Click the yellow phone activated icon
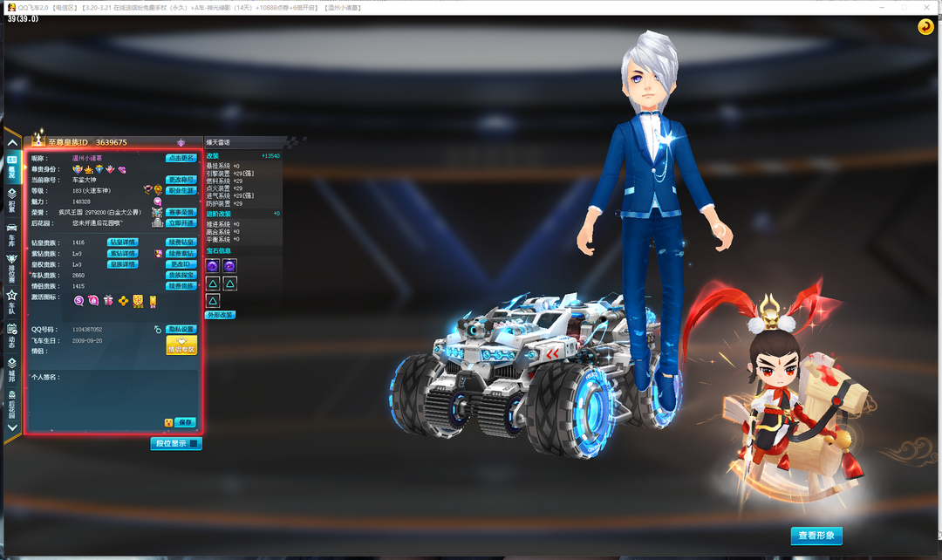 coord(153,302)
